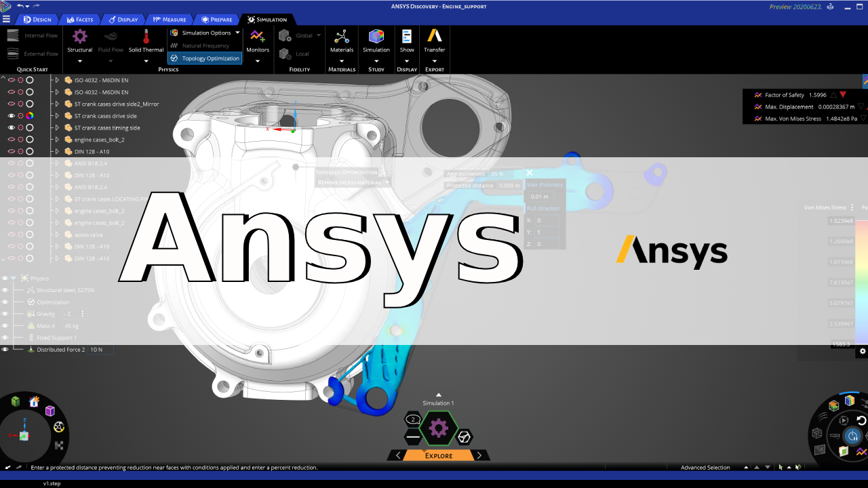Click the topology optimization hexagon icon
Viewport: 868px width, 488px height.
click(465, 436)
